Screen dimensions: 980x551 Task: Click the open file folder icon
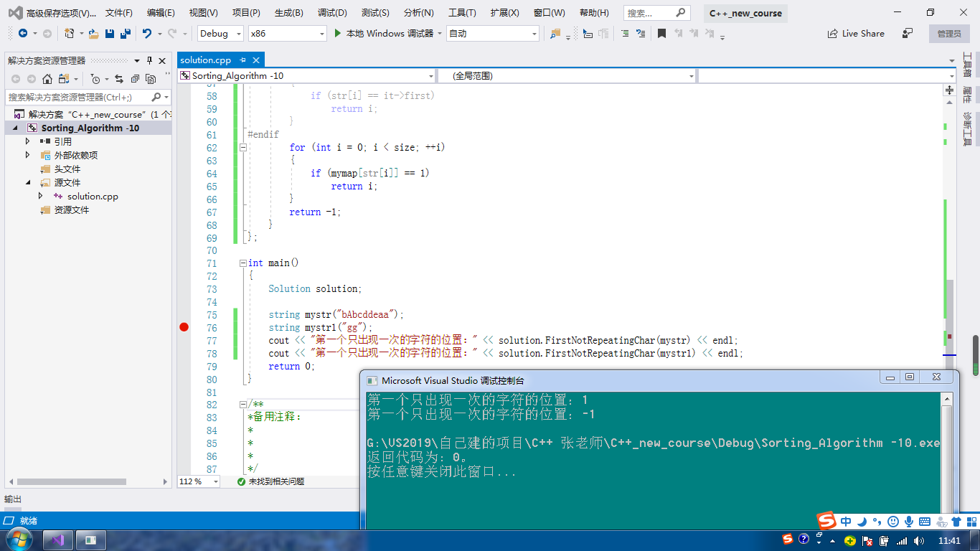(93, 34)
